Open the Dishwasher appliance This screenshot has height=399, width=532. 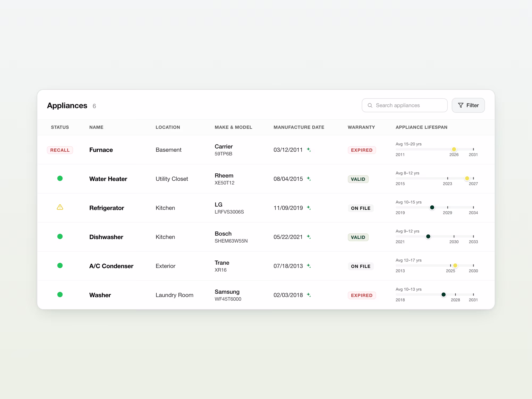pos(106,237)
